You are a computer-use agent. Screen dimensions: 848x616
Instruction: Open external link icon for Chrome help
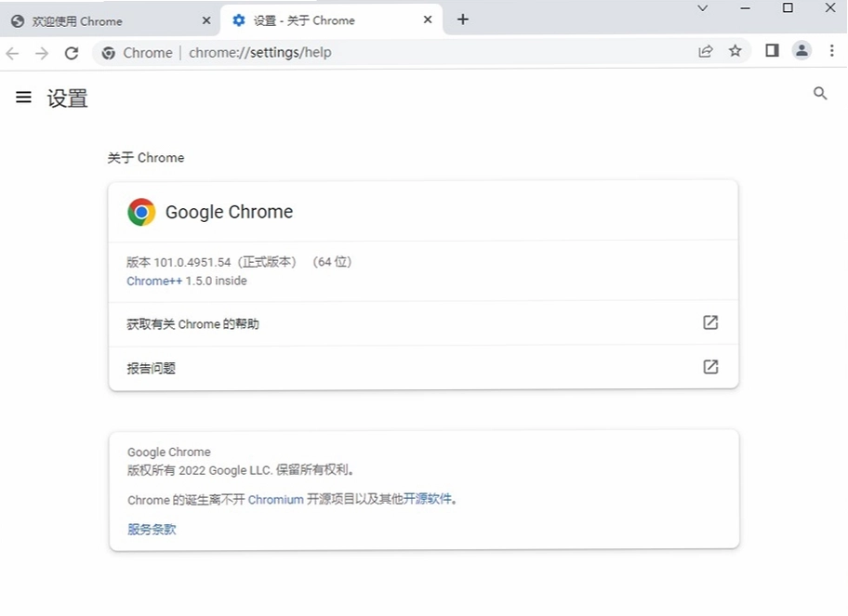tap(710, 322)
